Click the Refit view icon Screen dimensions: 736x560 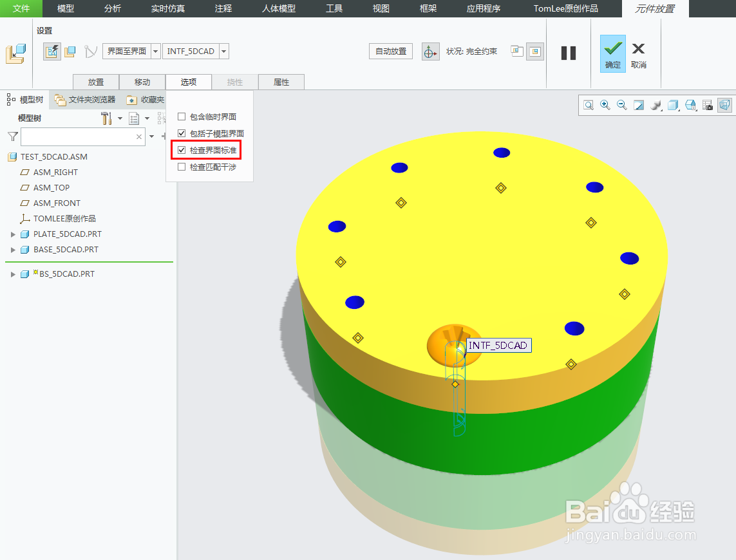tap(589, 105)
